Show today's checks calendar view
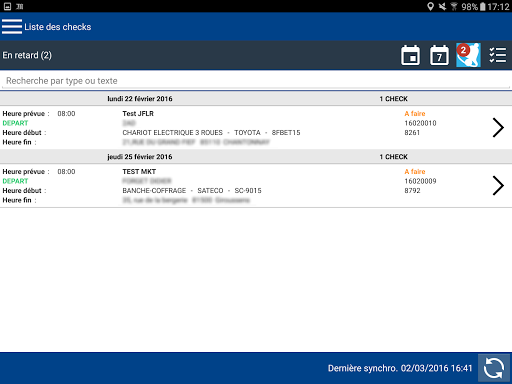This screenshot has height=384, width=512. [x=410, y=55]
